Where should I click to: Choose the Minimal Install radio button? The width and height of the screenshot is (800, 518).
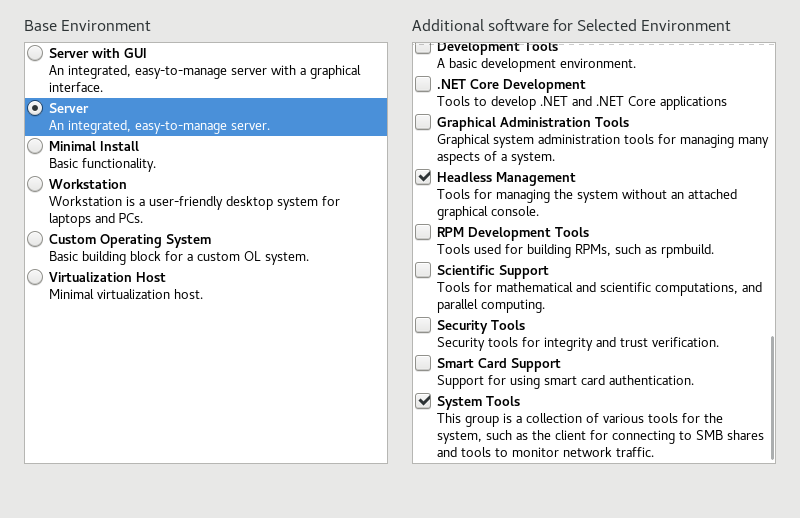click(35, 146)
